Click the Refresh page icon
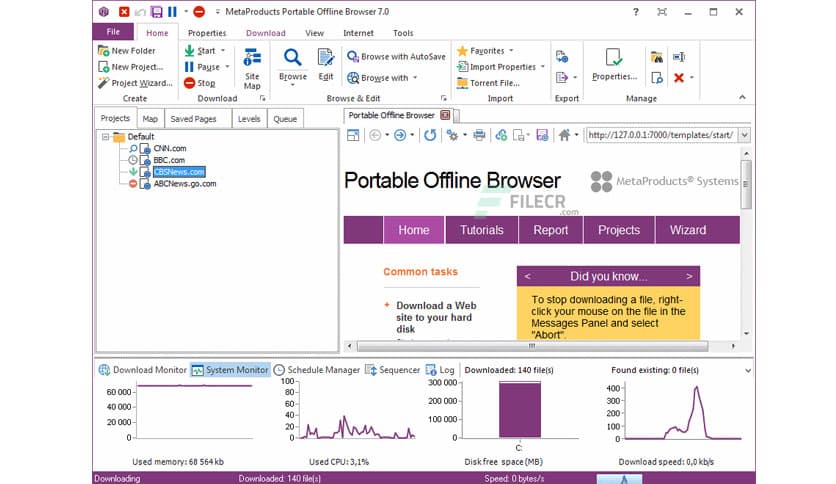This screenshot has height=484, width=836. click(x=430, y=135)
